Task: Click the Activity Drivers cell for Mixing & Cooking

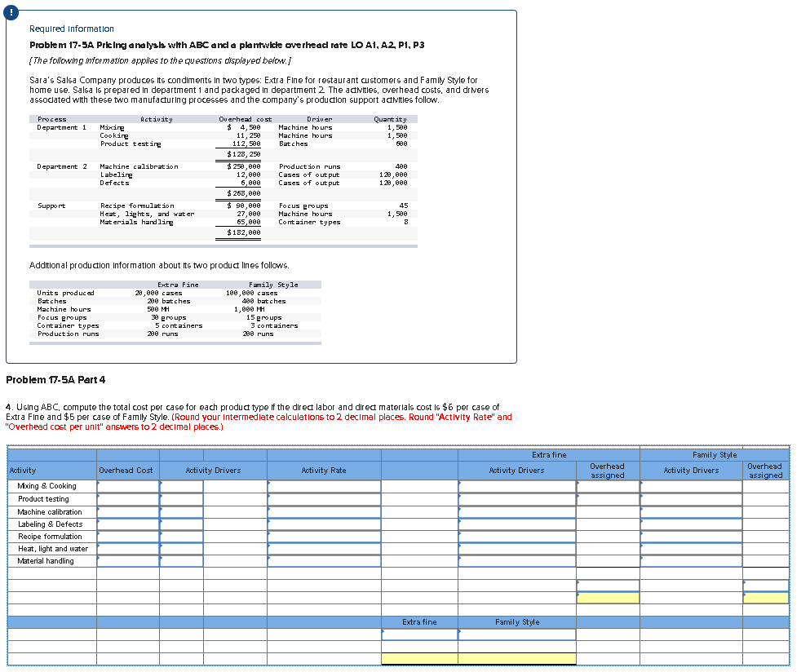Action: point(179,486)
